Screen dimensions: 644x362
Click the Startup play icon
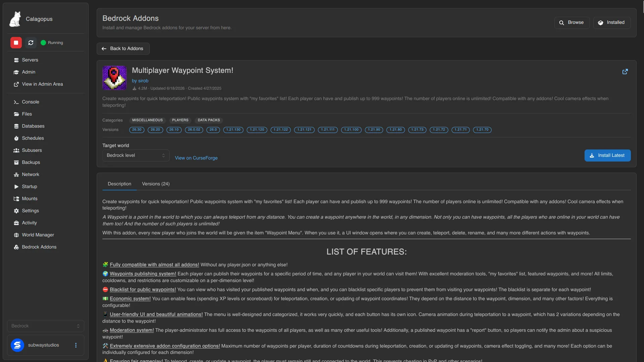coord(16,187)
